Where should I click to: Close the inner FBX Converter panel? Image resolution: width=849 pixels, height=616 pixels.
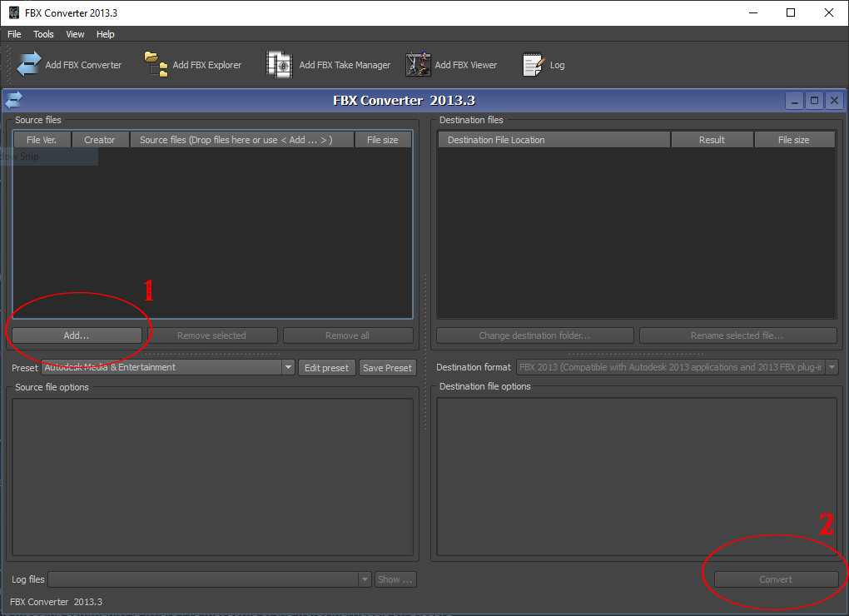834,101
